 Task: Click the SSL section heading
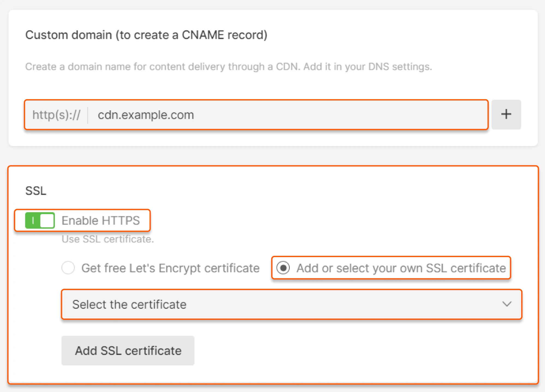35,191
